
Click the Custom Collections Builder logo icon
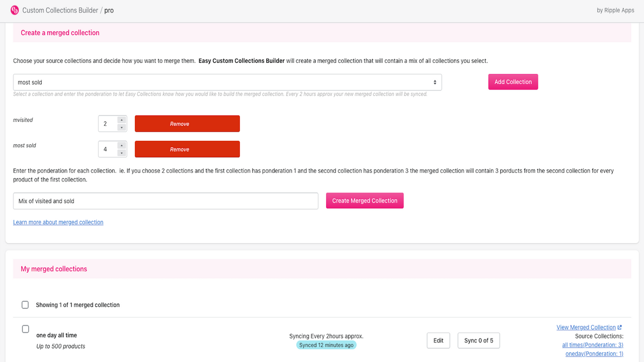point(14,10)
